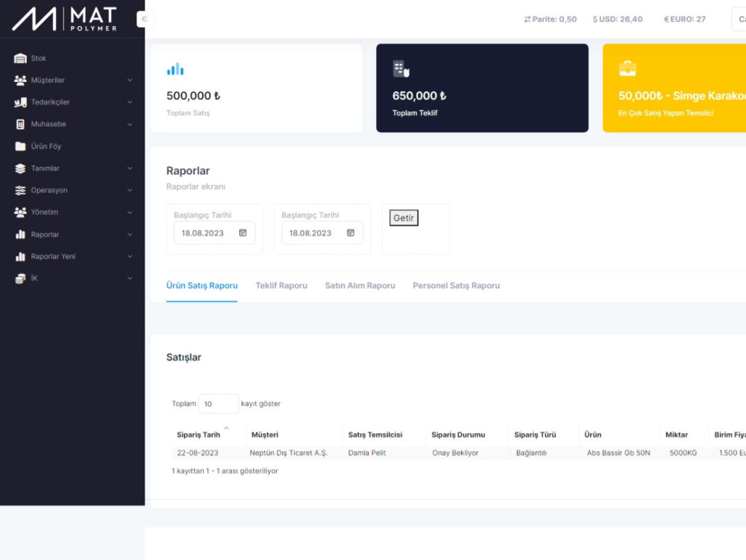Click the second Başlangıç Tarihi date input

point(322,233)
